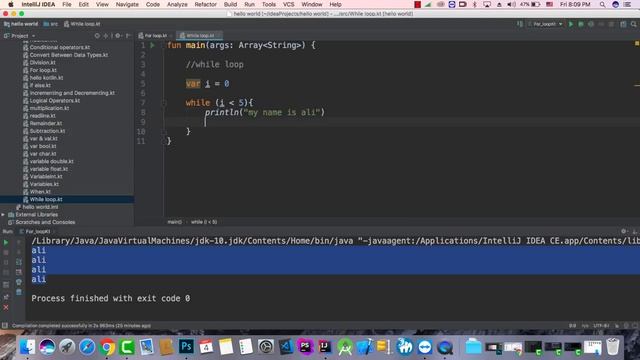The height and width of the screenshot is (360, 640).
Task: Select While loop.kt in the project tree
Action: click(46, 200)
